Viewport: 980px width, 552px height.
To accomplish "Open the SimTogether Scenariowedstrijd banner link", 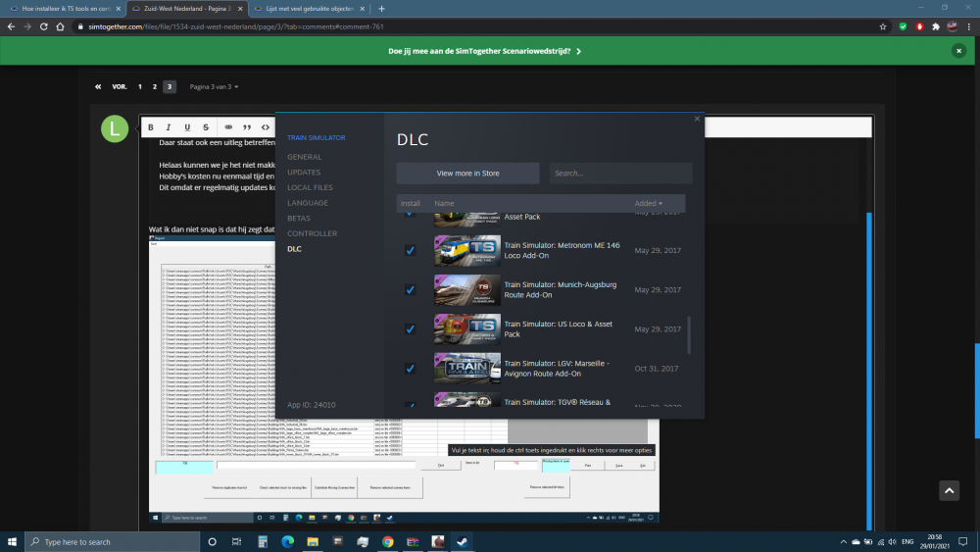I will click(485, 50).
